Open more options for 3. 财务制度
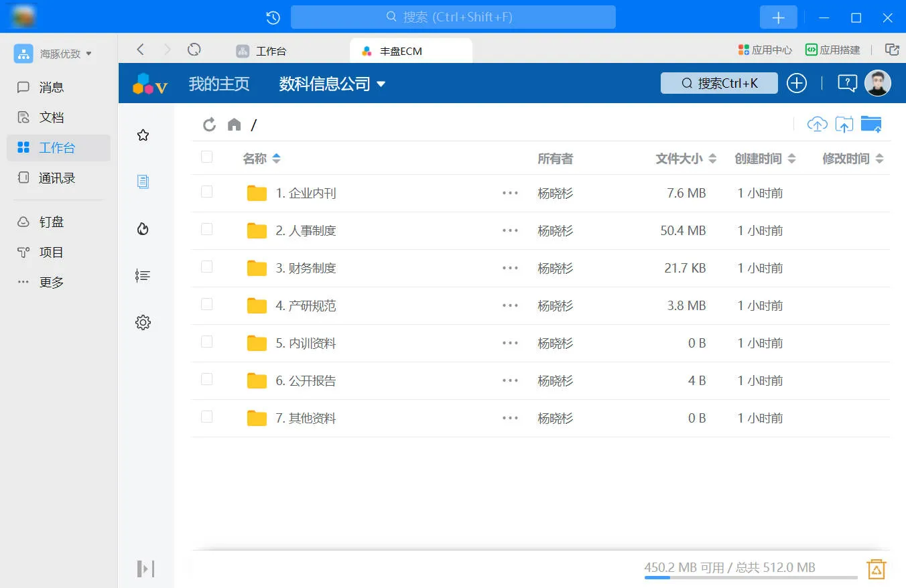The image size is (906, 588). pyautogui.click(x=510, y=268)
